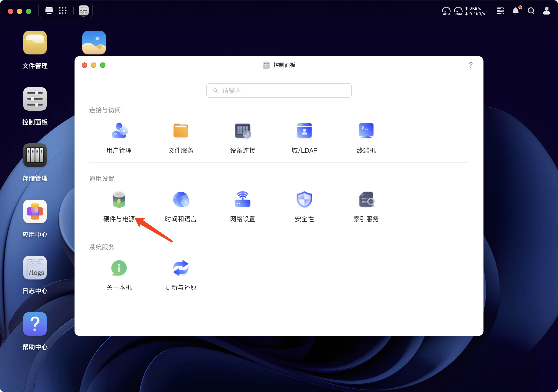This screenshot has width=558, height=392.
Task: Open 设备连接 settings
Action: [242, 138]
